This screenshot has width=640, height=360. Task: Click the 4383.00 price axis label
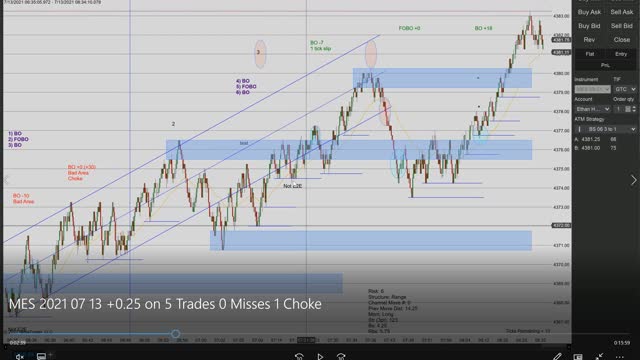click(x=561, y=16)
